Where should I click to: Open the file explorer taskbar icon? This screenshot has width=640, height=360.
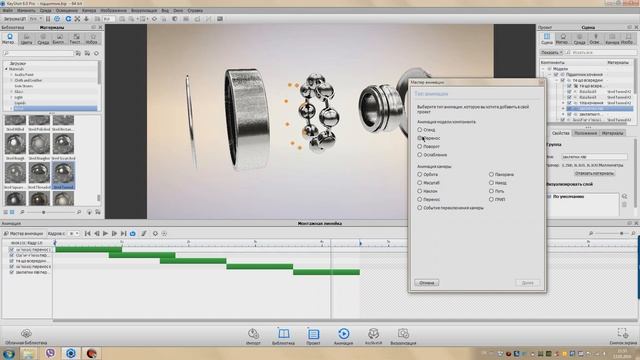click(x=29, y=353)
